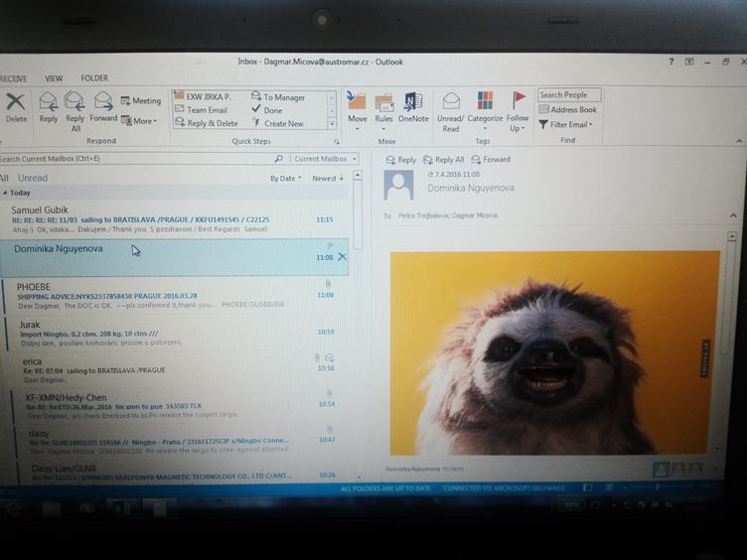Switch to the FOLDER tab
747x560 pixels.
(x=94, y=78)
